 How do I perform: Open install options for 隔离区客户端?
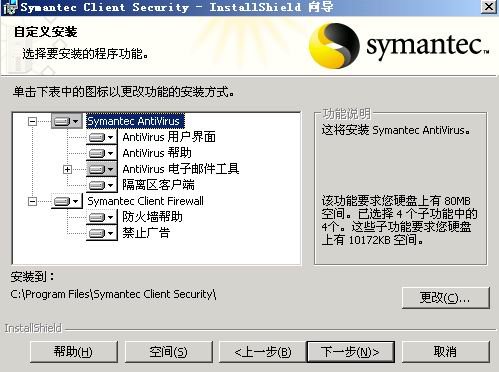pyautogui.click(x=102, y=185)
